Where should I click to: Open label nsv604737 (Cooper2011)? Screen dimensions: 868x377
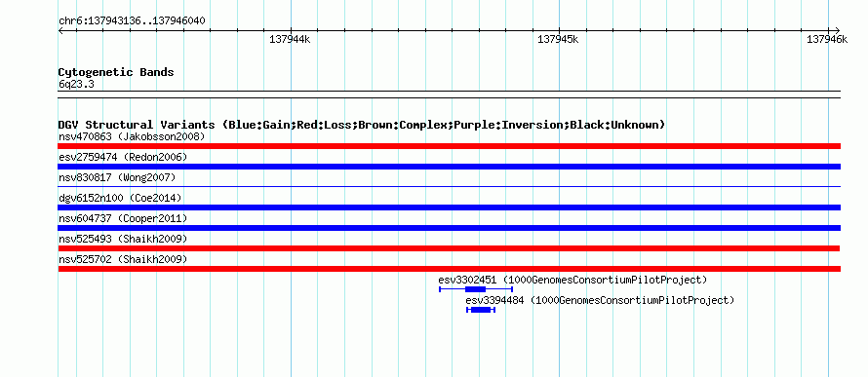(123, 218)
